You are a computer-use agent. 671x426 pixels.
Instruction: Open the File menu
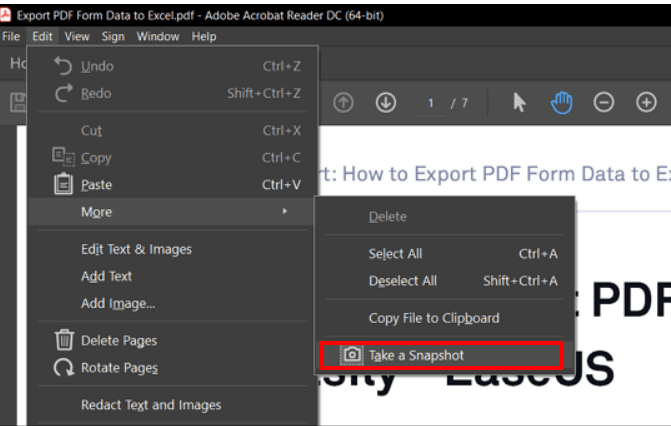coord(11,36)
